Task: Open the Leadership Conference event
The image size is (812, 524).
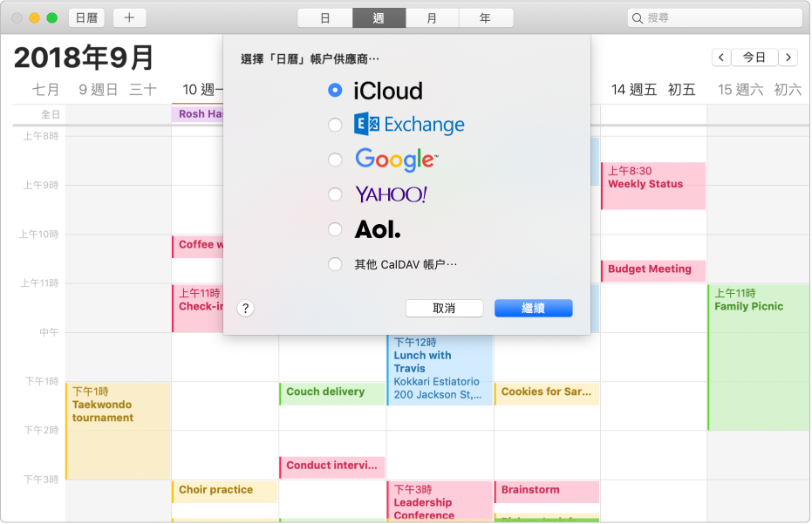Action: (440, 500)
